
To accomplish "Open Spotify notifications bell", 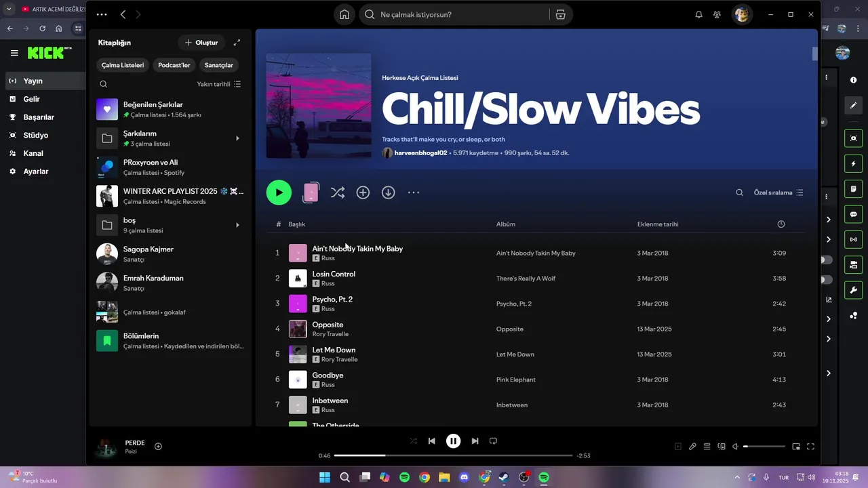I will click(x=698, y=14).
